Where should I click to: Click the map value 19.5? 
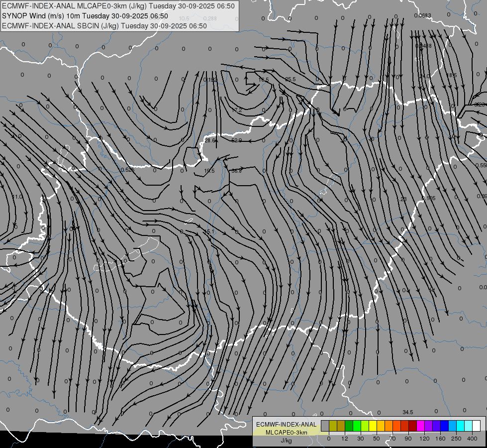[x=209, y=171]
